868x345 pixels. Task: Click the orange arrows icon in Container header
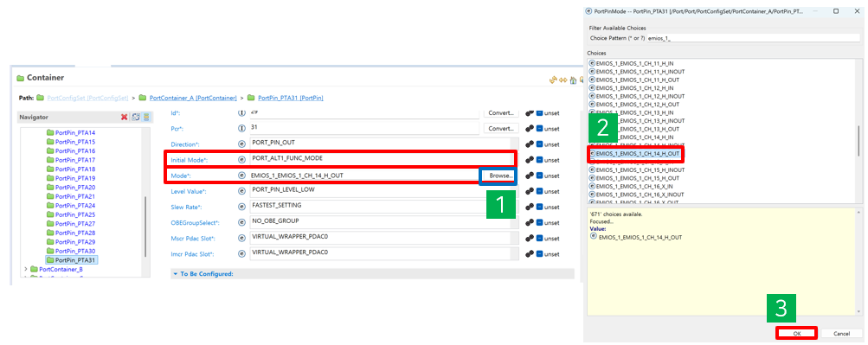552,80
